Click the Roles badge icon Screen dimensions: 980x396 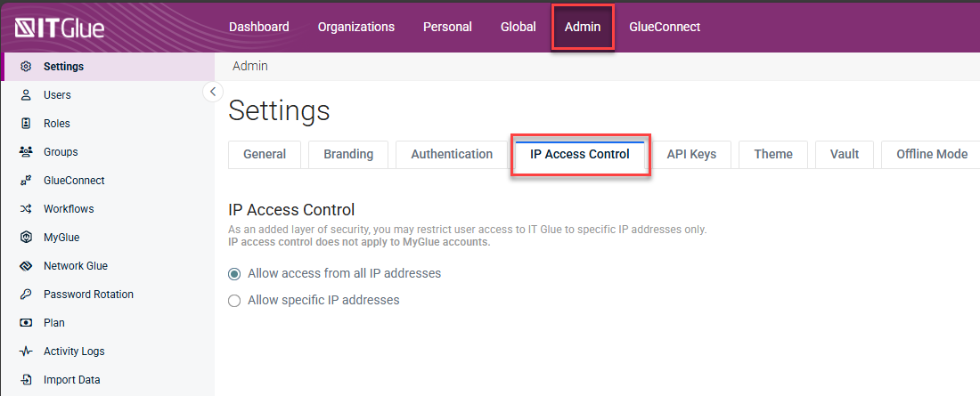[x=26, y=124]
